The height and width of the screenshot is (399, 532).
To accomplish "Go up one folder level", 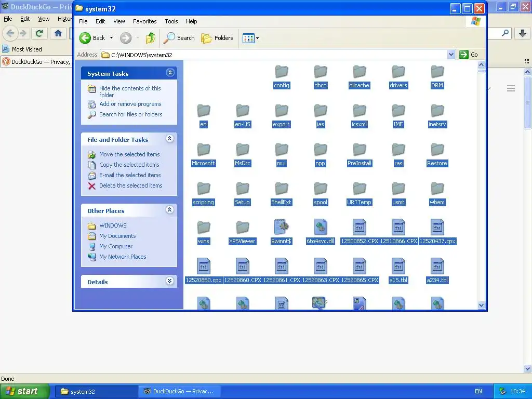I will tap(151, 38).
